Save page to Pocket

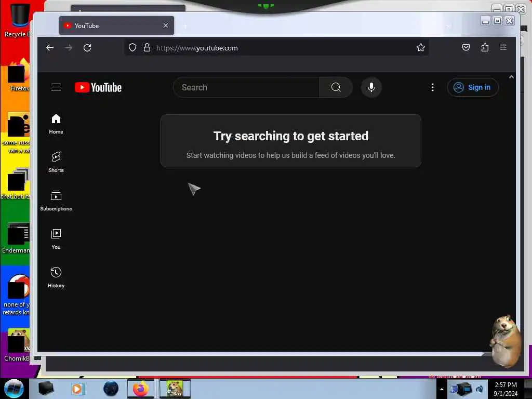pos(466,47)
